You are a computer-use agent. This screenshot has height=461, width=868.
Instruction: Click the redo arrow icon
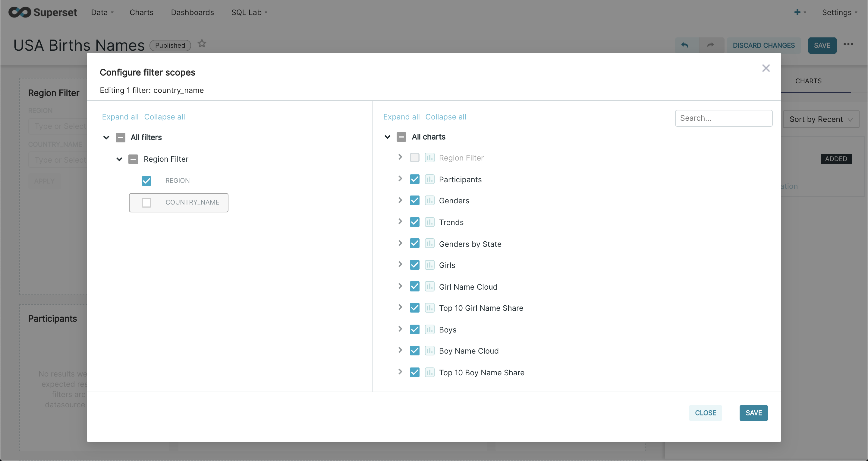pyautogui.click(x=710, y=45)
